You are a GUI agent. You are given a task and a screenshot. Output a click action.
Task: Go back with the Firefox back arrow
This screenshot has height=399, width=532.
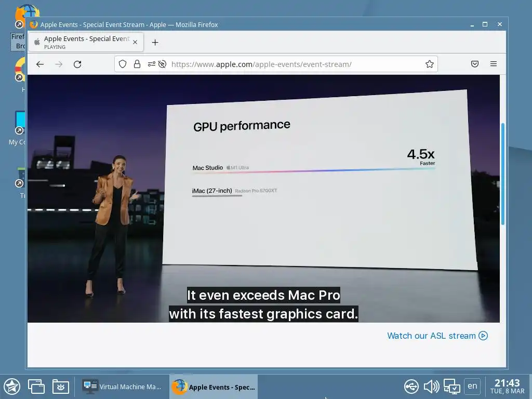click(x=40, y=64)
